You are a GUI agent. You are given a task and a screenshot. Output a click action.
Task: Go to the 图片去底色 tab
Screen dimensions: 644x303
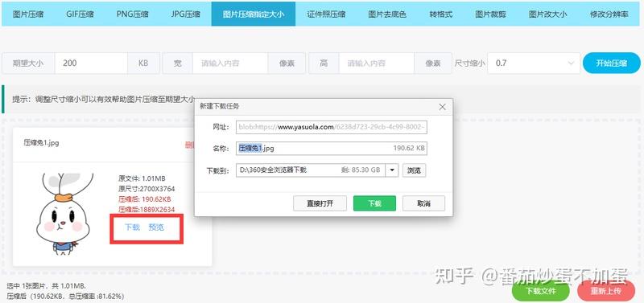[x=387, y=14]
